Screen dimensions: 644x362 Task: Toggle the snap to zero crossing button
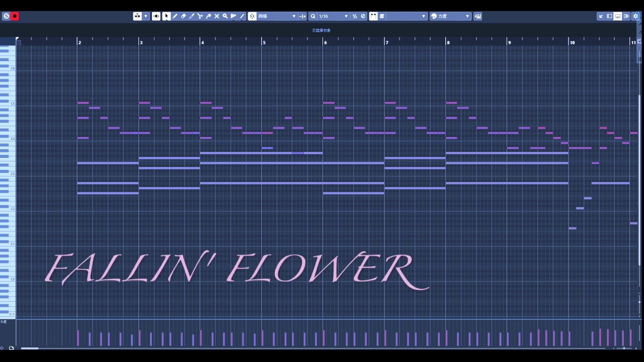[302, 16]
